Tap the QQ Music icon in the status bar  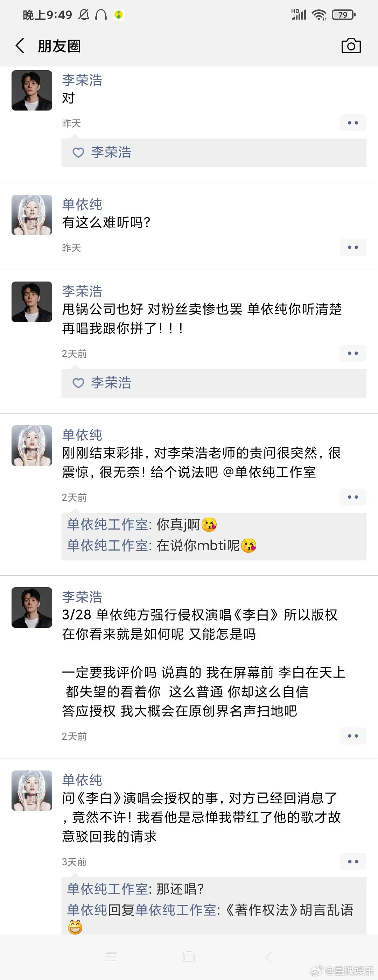(118, 14)
